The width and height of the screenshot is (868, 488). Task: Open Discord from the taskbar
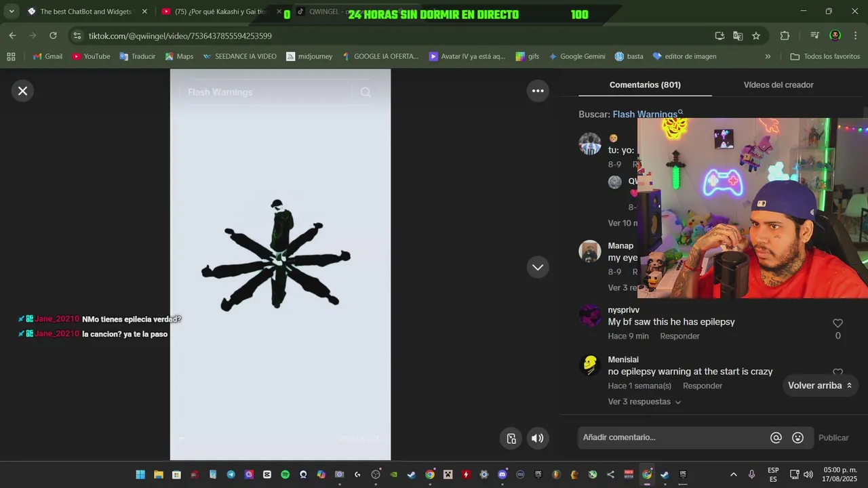point(502,474)
